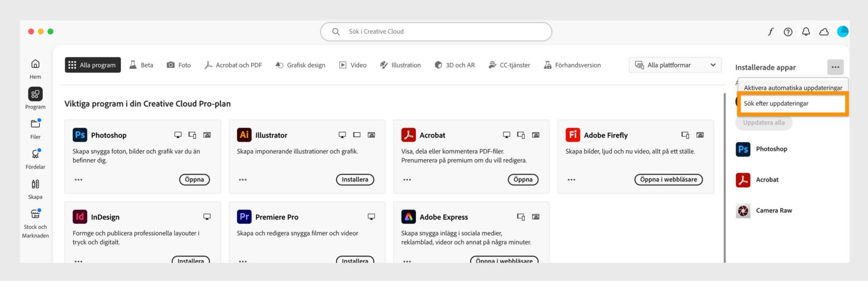
Task: Open the Acrobat card more options (…)
Action: [407, 180]
